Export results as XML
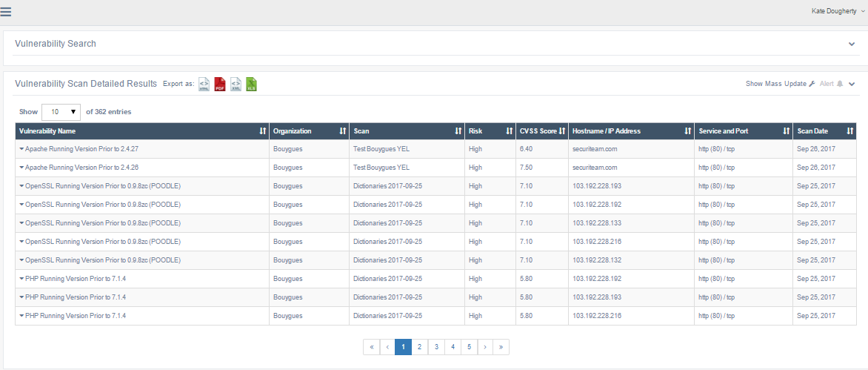 click(x=236, y=85)
